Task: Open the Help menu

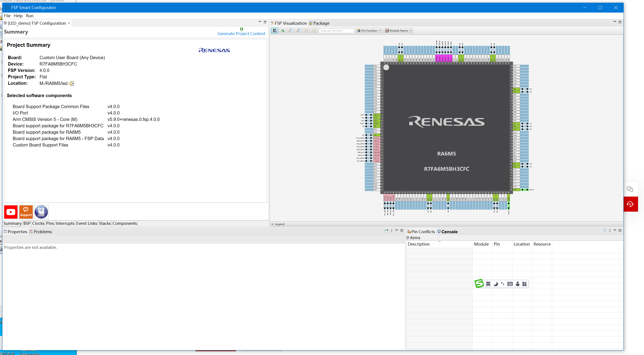Action: (18, 16)
